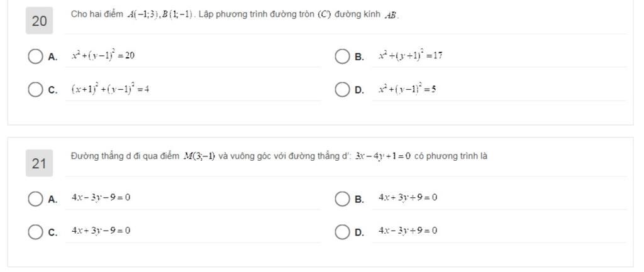Click the formula text x²+(y−1)²=5
The height and width of the screenshot is (272, 644).
tap(408, 89)
